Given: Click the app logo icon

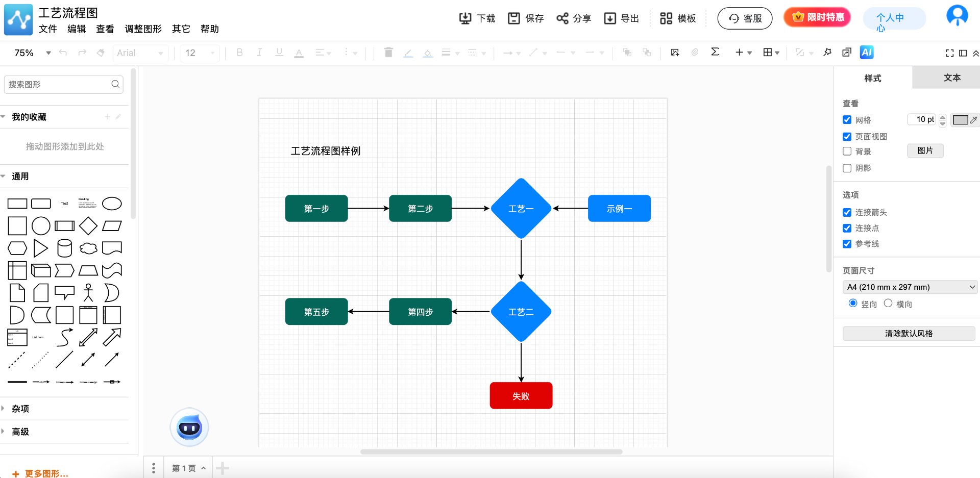Looking at the screenshot, I should [18, 20].
